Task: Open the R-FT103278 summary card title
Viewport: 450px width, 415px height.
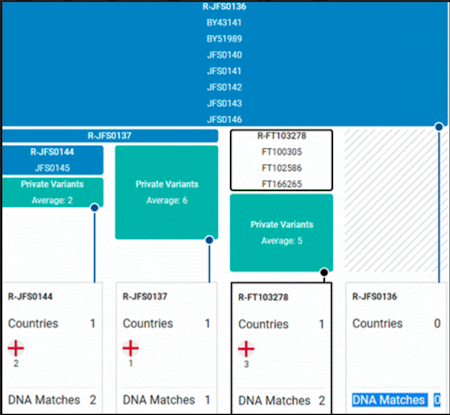Action: point(263,297)
